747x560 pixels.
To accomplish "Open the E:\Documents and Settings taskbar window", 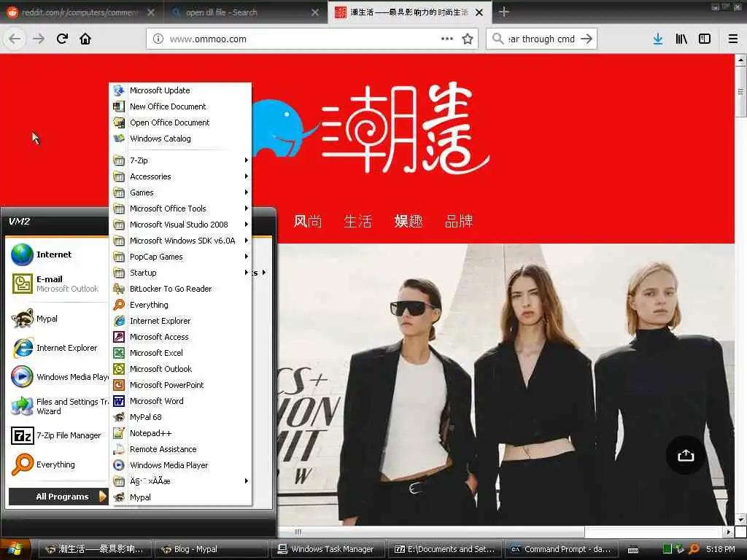I will pos(445,550).
